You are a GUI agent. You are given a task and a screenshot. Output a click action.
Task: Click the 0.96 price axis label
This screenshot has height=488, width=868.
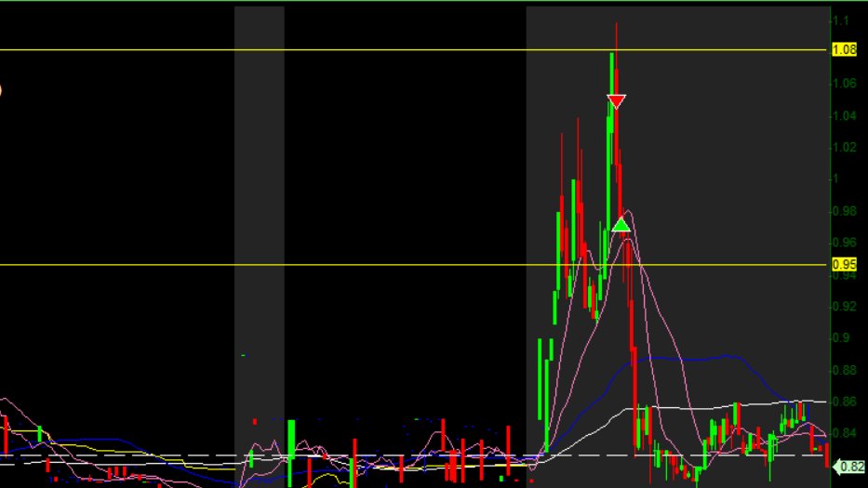[x=845, y=243]
